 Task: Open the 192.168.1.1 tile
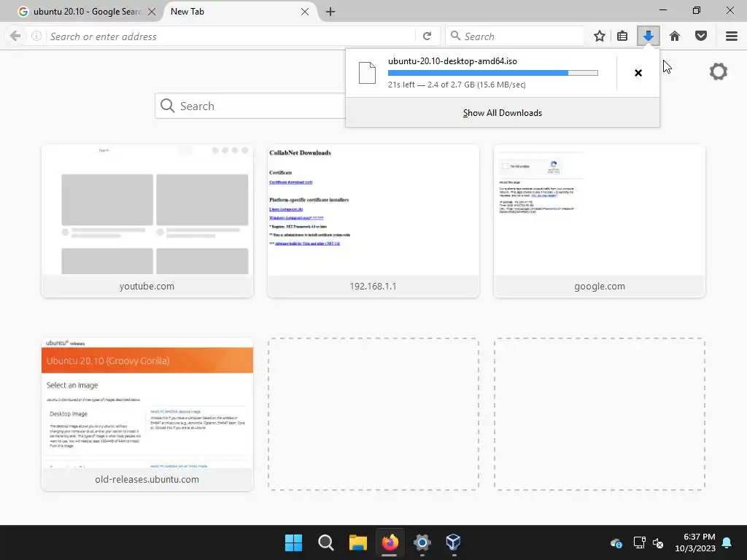(373, 221)
